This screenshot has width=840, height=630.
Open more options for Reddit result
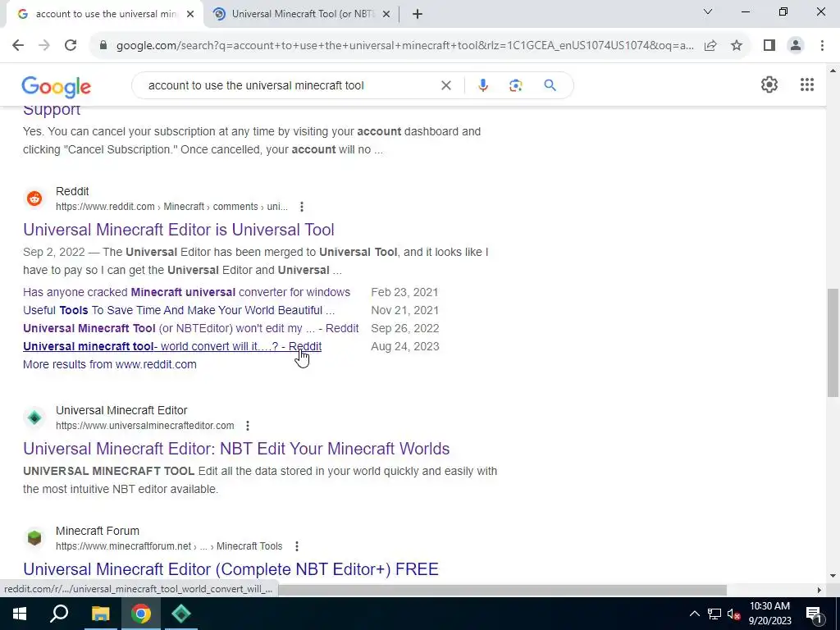302,207
